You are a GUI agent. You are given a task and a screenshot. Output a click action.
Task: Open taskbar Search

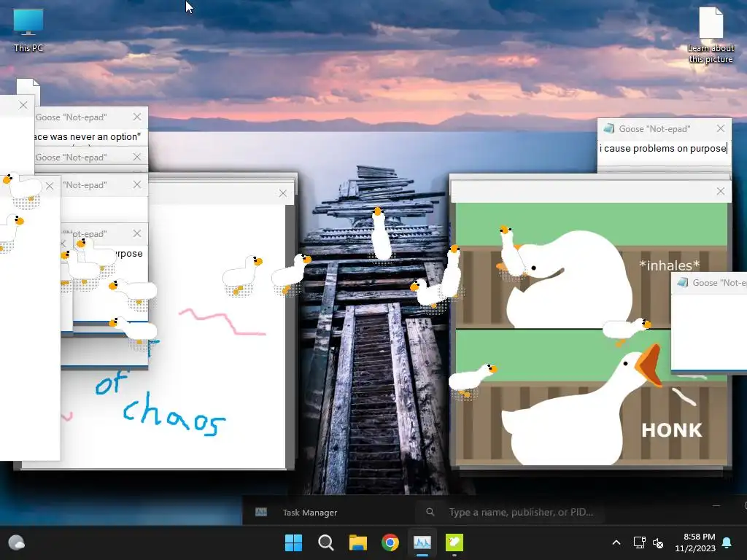[x=326, y=542]
